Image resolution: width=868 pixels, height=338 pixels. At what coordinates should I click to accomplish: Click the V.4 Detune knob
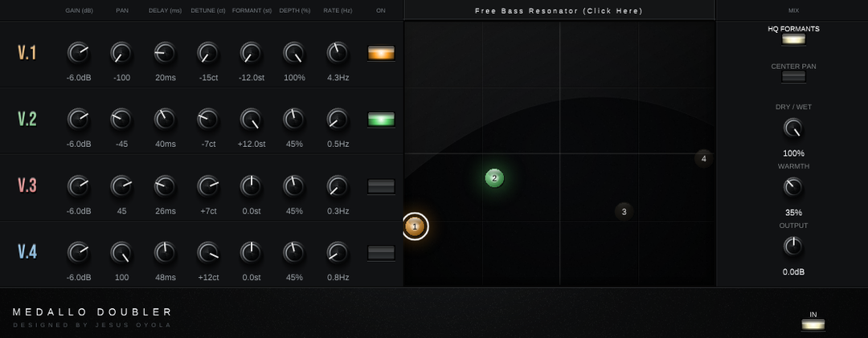coord(207,253)
